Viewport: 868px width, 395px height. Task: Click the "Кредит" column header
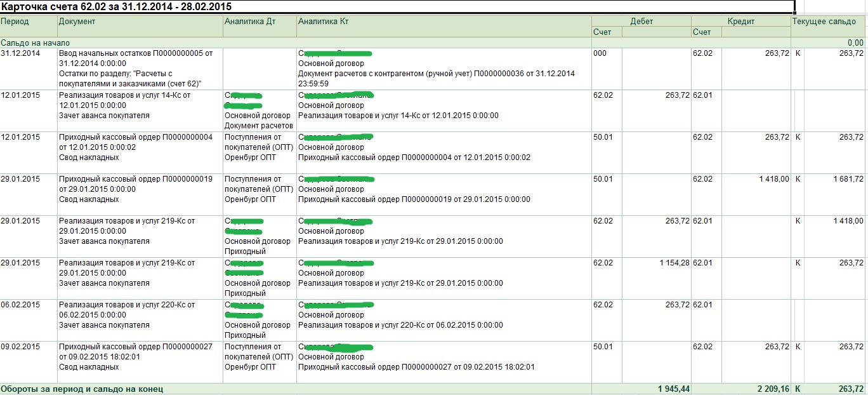(x=740, y=21)
